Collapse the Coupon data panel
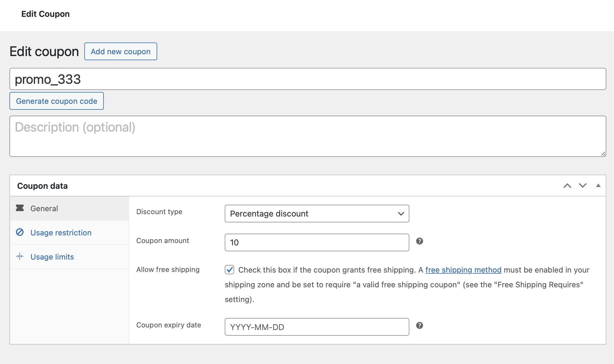 [598, 186]
